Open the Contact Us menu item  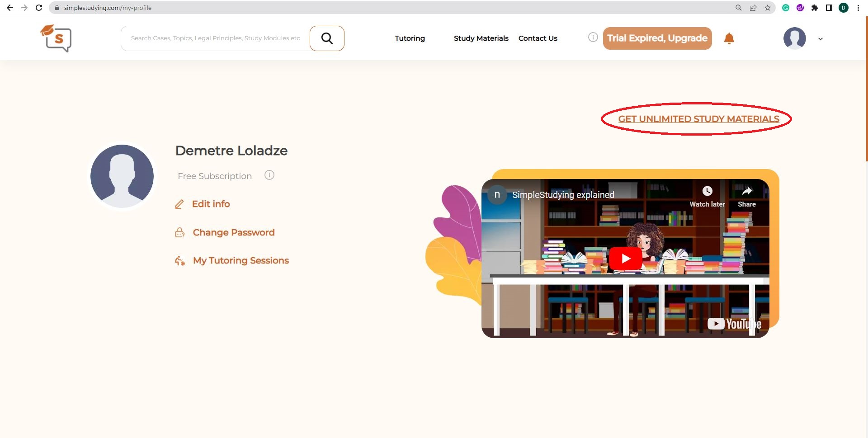click(538, 38)
